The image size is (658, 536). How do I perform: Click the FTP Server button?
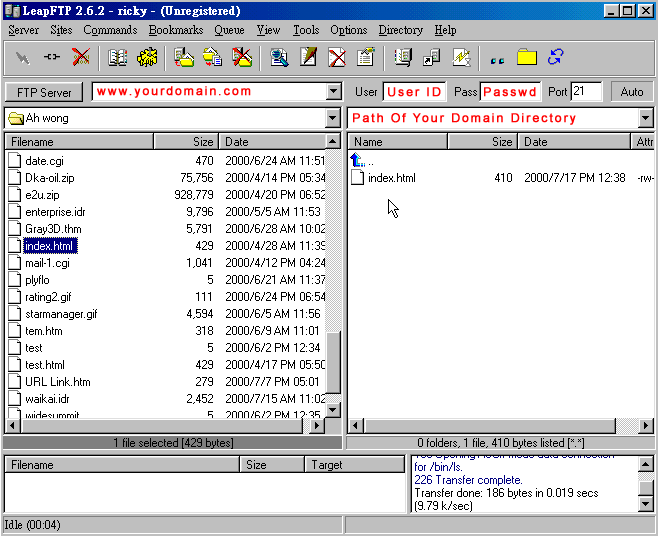click(x=44, y=92)
